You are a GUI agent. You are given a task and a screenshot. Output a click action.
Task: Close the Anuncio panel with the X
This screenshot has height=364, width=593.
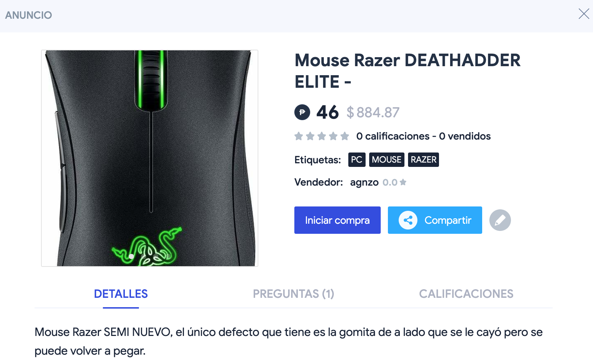tap(584, 14)
